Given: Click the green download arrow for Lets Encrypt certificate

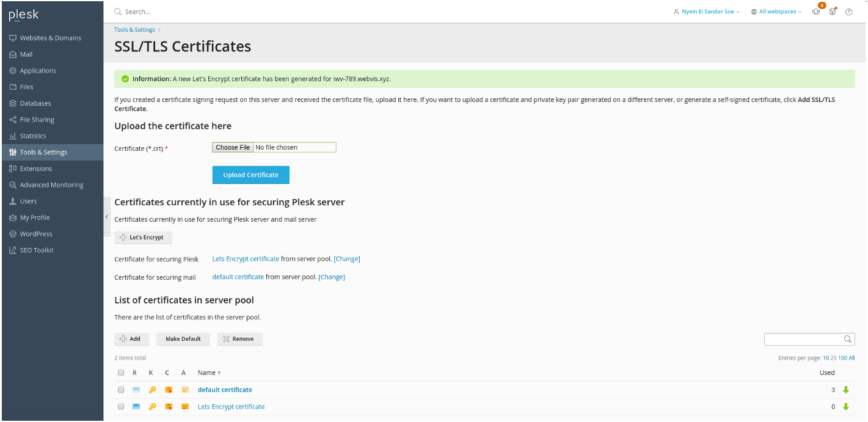Looking at the screenshot, I should click(x=846, y=407).
